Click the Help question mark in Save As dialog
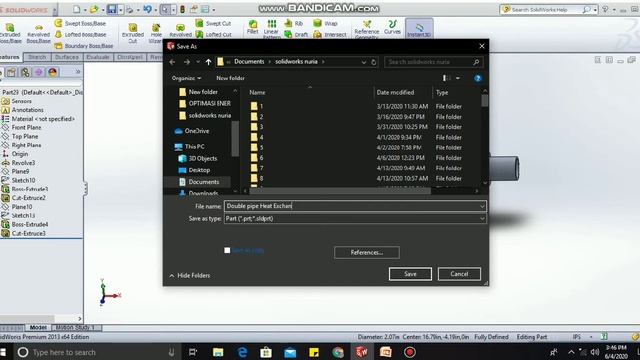The height and width of the screenshot is (360, 640). pyautogui.click(x=478, y=78)
